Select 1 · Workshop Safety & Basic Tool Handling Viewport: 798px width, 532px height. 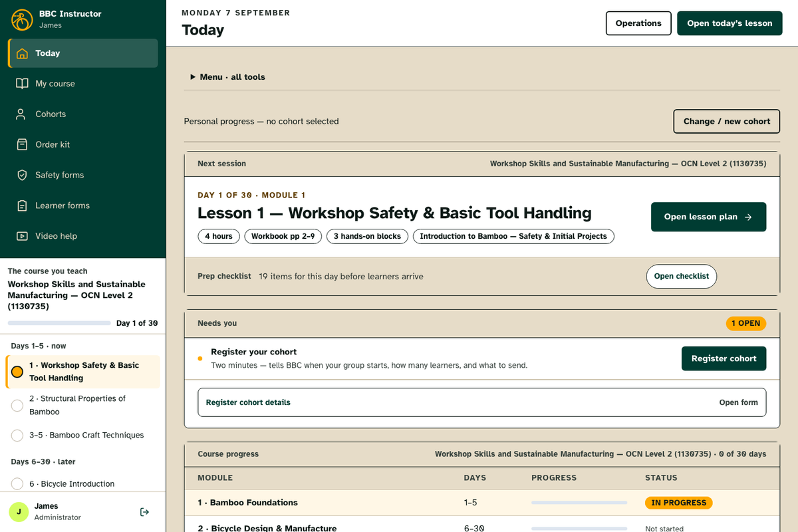point(83,372)
